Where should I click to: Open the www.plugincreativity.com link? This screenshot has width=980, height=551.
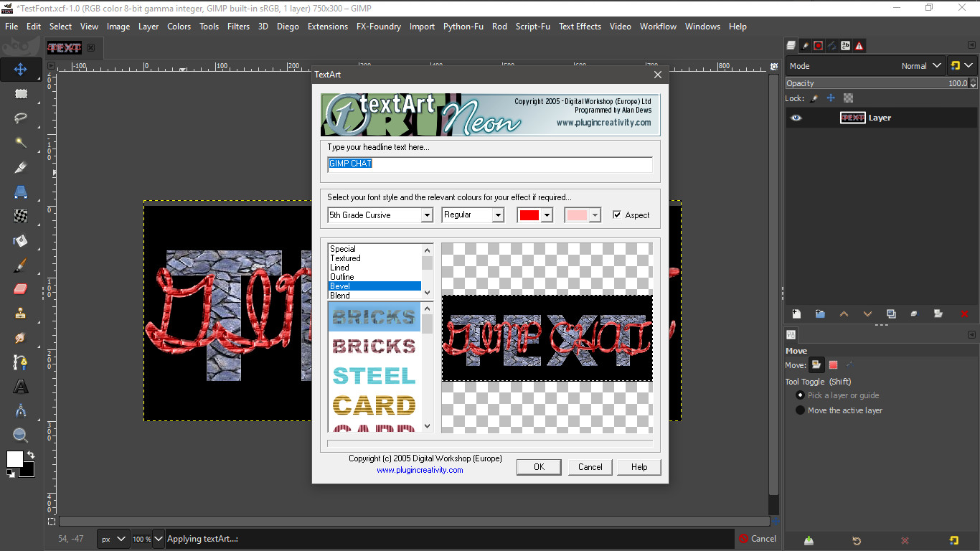(x=420, y=470)
